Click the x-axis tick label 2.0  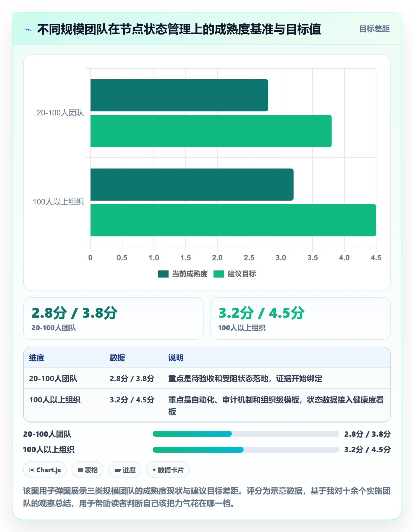[x=217, y=258]
